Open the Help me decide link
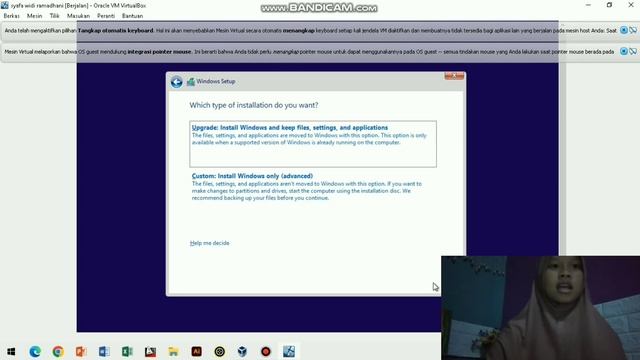Screen dimensions: 640x360 click(209, 243)
